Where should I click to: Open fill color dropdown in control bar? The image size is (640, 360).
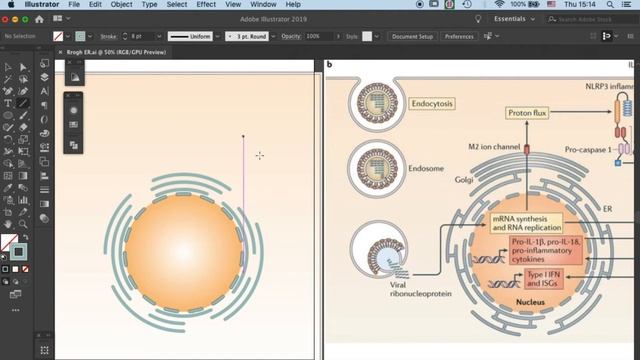68,36
